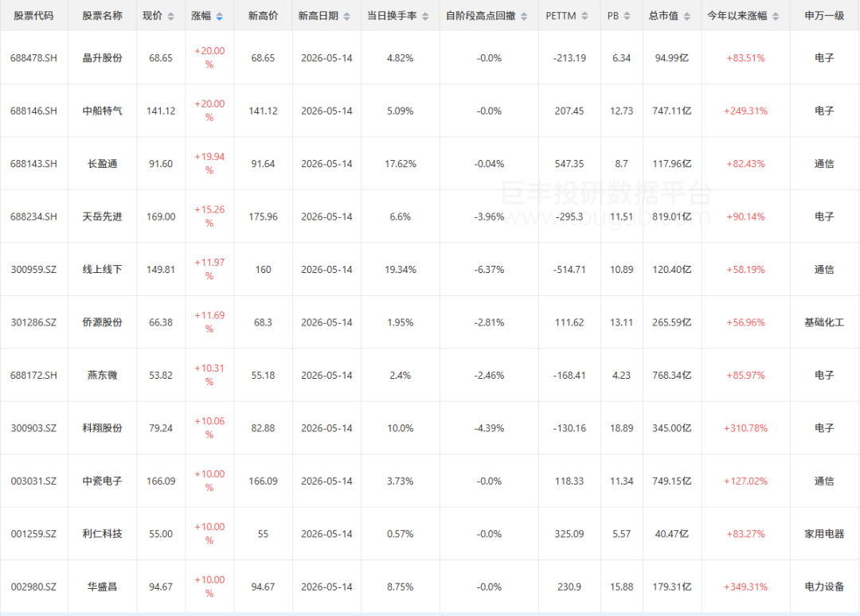The image size is (860, 616).
Task: Select stock name 华盛昌
Action: click(102, 587)
